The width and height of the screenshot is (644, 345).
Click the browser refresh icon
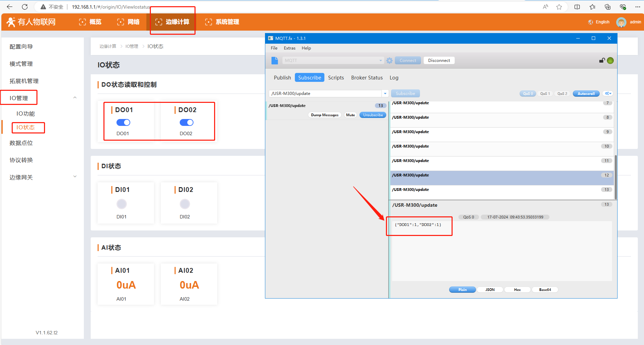(25, 7)
